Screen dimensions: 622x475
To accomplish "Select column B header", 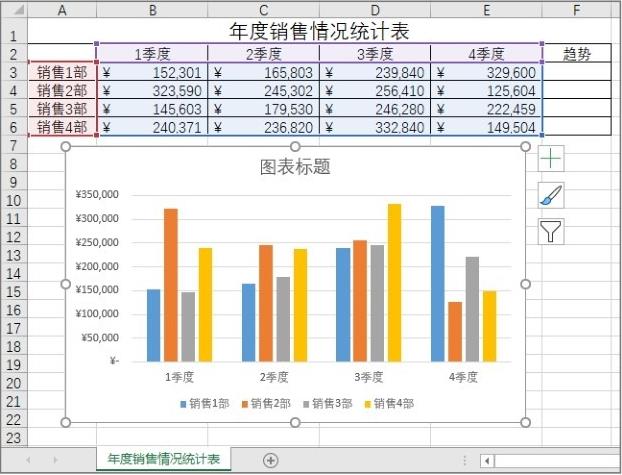I will (152, 10).
